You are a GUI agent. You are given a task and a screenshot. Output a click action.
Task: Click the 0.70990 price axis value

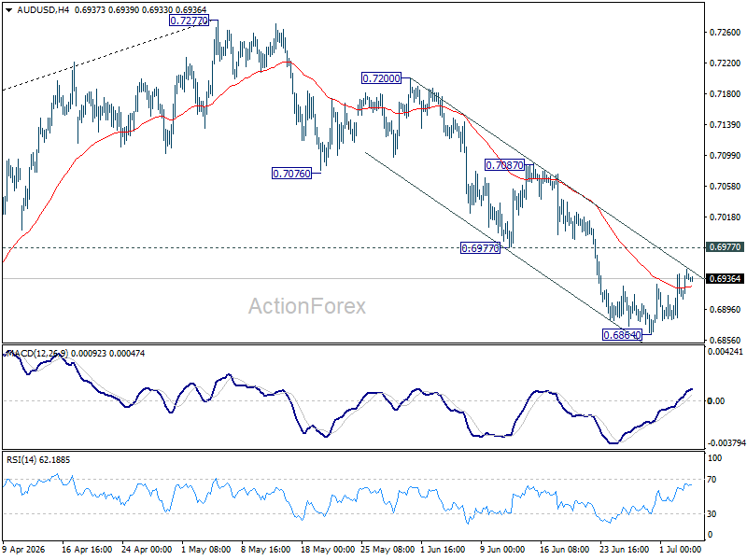click(726, 155)
